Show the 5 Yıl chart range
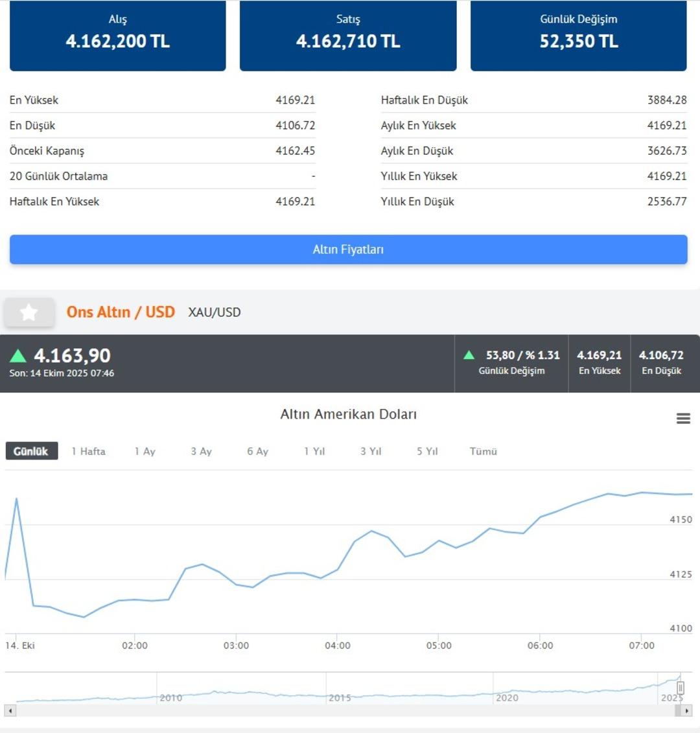The image size is (700, 733). coord(427,451)
